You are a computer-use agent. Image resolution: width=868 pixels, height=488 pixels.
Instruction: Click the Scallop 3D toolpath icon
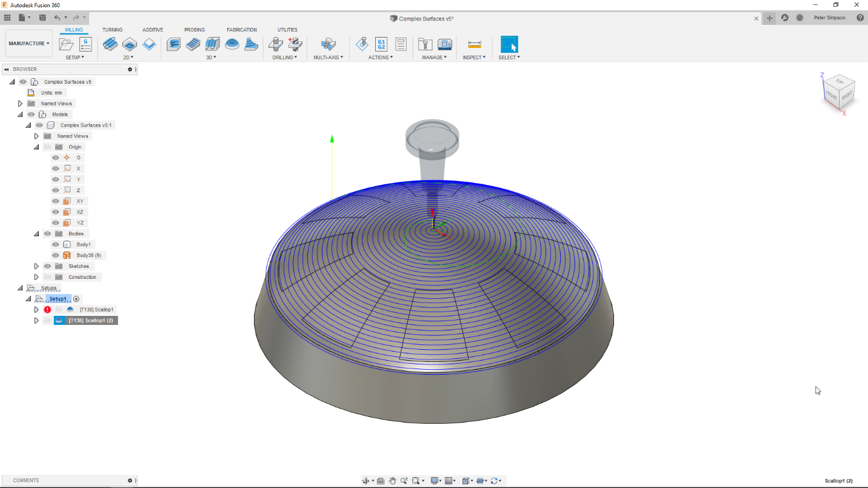tap(232, 44)
